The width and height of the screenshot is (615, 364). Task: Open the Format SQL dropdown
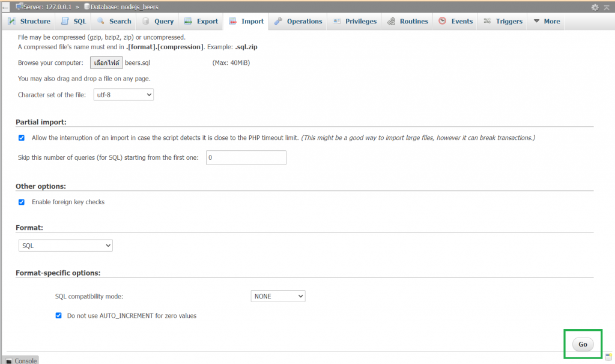click(x=65, y=246)
